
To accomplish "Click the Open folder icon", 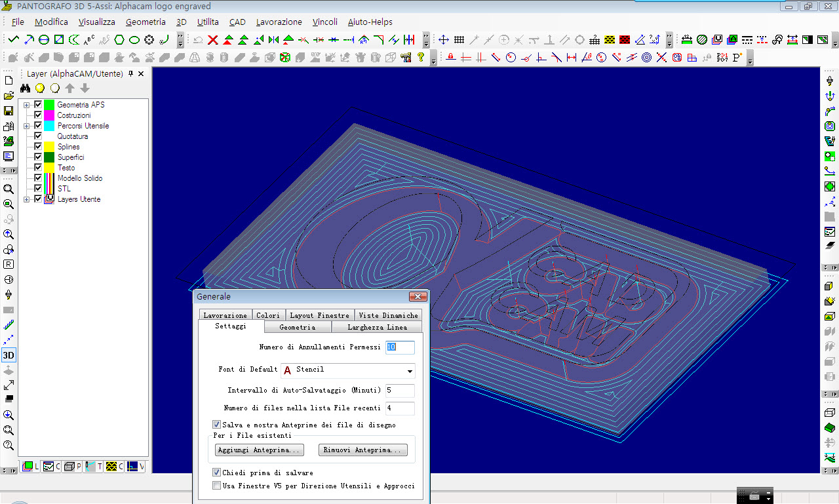I will pos(9,96).
